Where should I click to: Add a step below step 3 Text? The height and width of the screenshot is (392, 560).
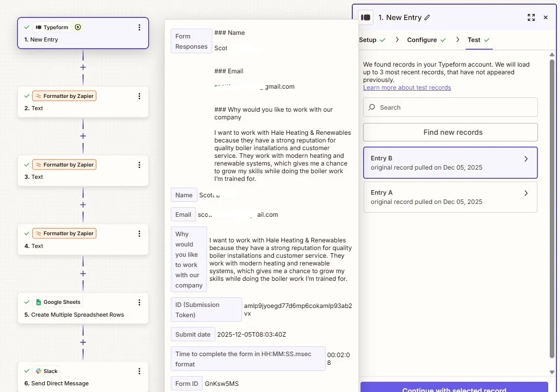pos(83,205)
